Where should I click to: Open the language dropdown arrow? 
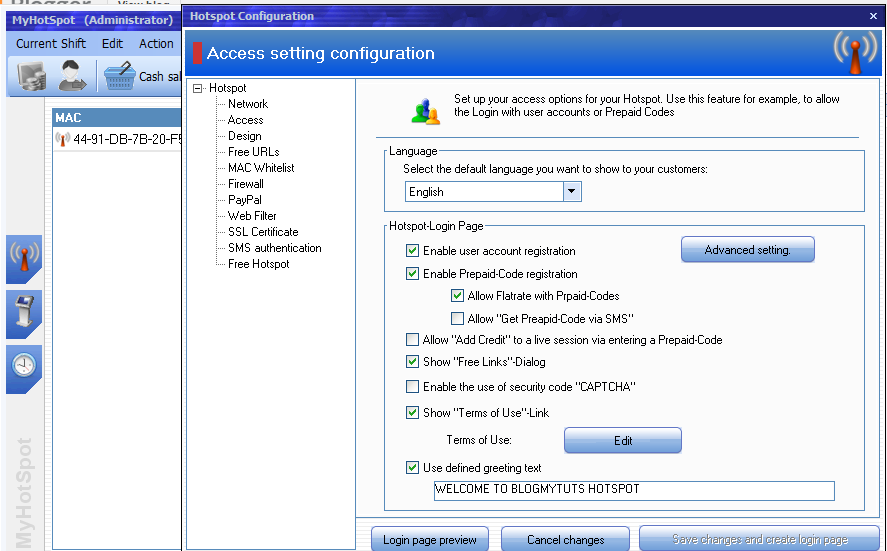click(x=572, y=191)
